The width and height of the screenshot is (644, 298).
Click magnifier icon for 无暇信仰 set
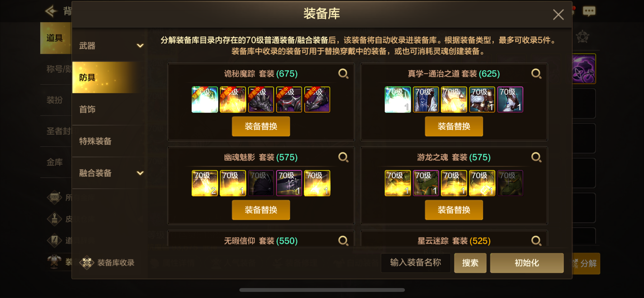[x=343, y=240]
